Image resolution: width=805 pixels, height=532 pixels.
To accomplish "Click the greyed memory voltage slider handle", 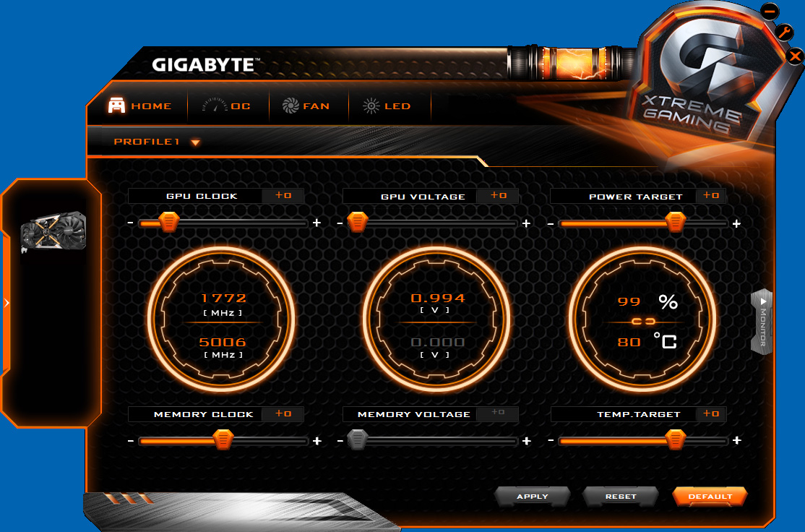I will coord(358,440).
